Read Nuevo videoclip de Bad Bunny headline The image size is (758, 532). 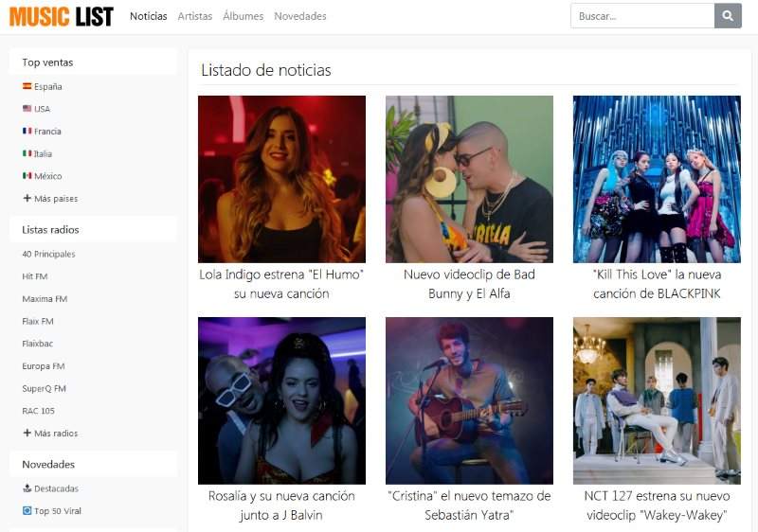click(x=469, y=284)
